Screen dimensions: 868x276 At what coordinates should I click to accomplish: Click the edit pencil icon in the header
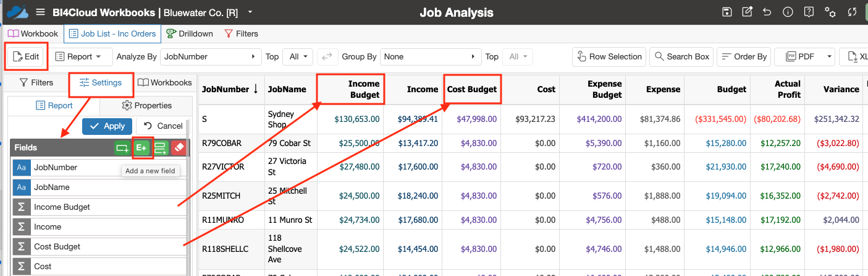pos(747,12)
